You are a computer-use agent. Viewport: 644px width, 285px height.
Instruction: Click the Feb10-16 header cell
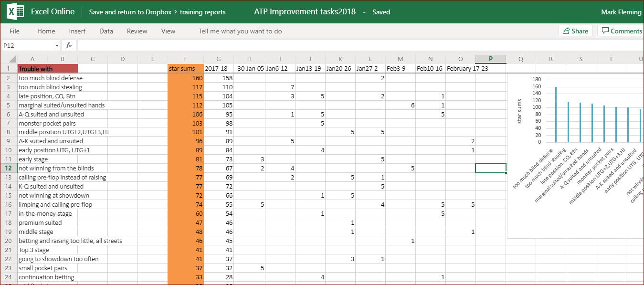point(431,69)
